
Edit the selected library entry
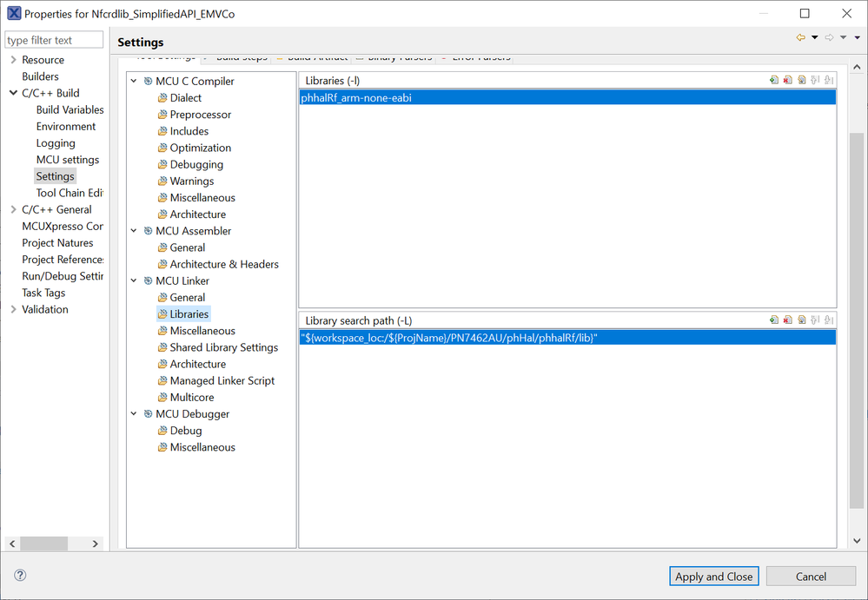(800, 80)
